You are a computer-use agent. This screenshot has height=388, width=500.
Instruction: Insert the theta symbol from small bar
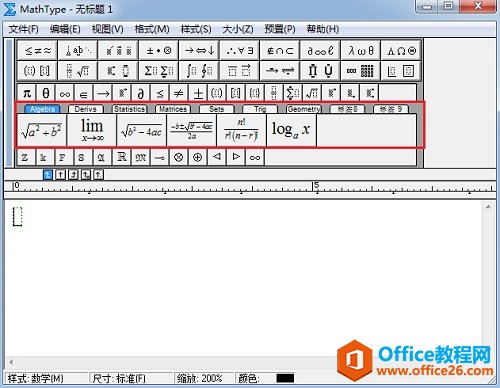[x=46, y=93]
